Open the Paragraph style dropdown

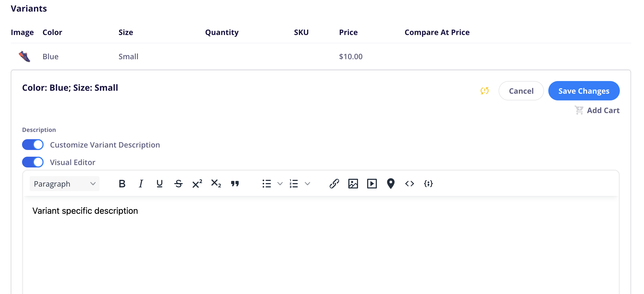(65, 184)
